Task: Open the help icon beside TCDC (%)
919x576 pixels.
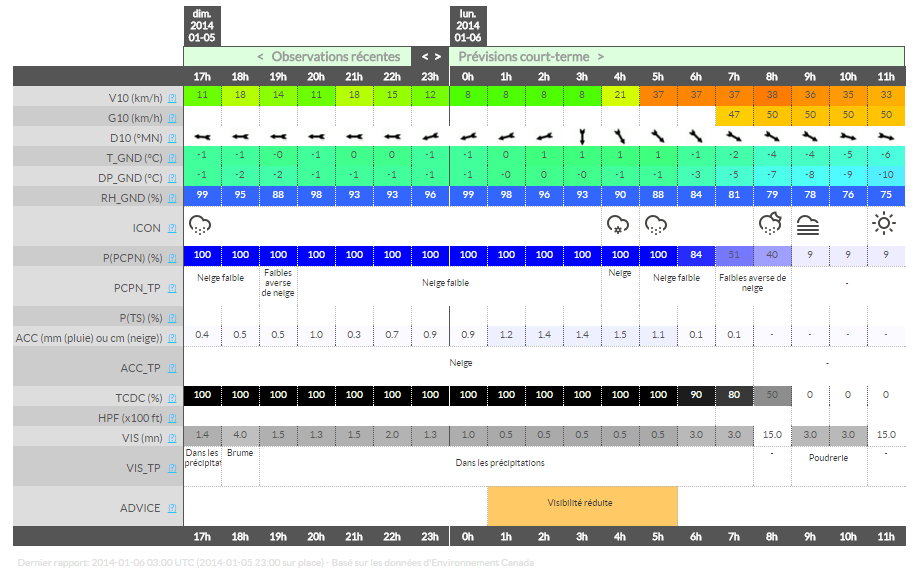Action: click(x=172, y=398)
